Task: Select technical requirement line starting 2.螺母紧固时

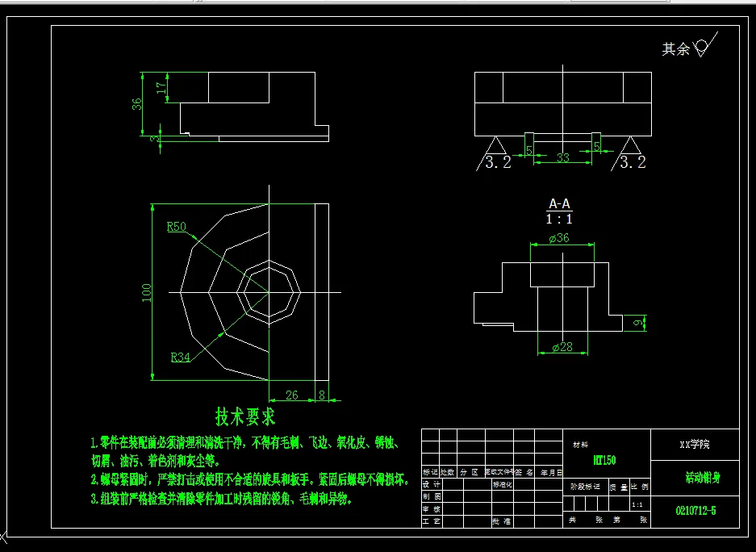Action: coord(250,480)
